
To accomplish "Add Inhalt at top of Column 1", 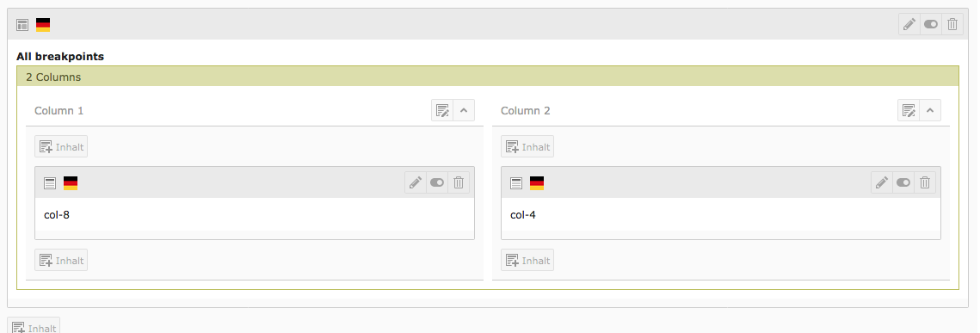I will [x=61, y=147].
